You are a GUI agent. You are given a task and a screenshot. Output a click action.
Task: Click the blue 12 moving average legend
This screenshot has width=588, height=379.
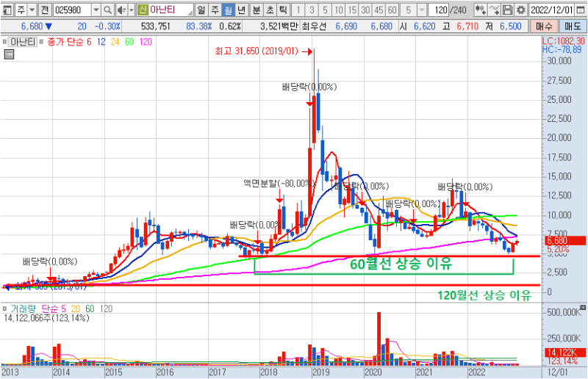[101, 42]
